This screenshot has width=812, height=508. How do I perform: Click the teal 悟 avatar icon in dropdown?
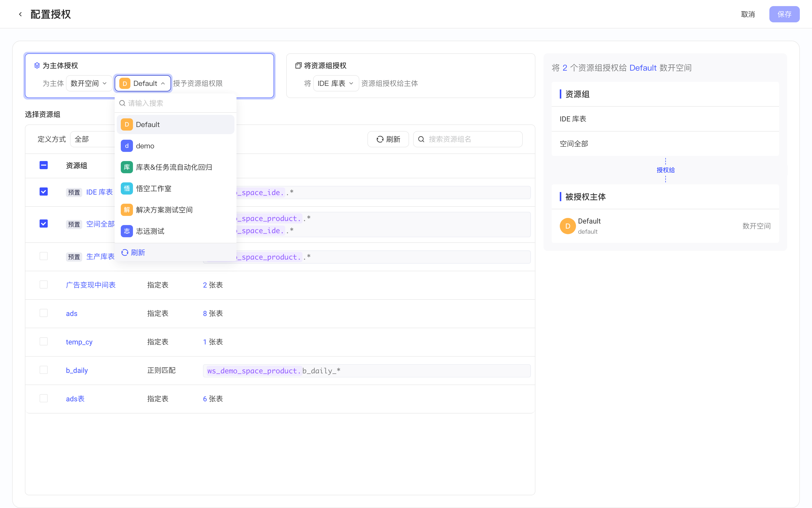(x=127, y=188)
